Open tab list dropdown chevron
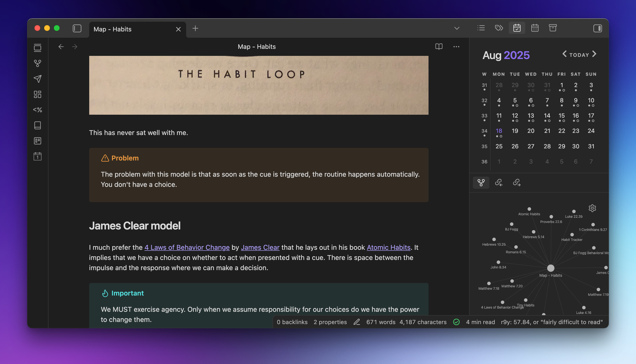Screen dimensions: 636x364 tap(457, 28)
